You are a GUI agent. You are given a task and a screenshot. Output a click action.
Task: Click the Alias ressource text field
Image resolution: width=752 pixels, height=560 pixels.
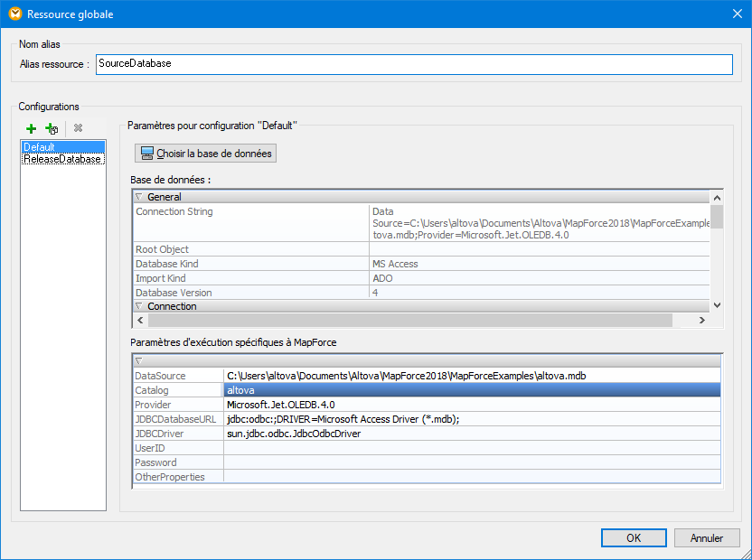click(x=413, y=64)
